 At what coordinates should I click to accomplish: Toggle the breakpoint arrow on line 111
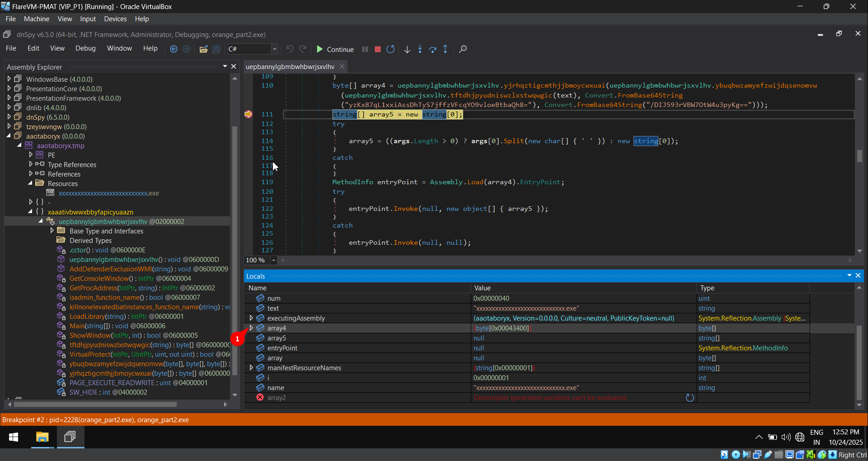click(248, 114)
